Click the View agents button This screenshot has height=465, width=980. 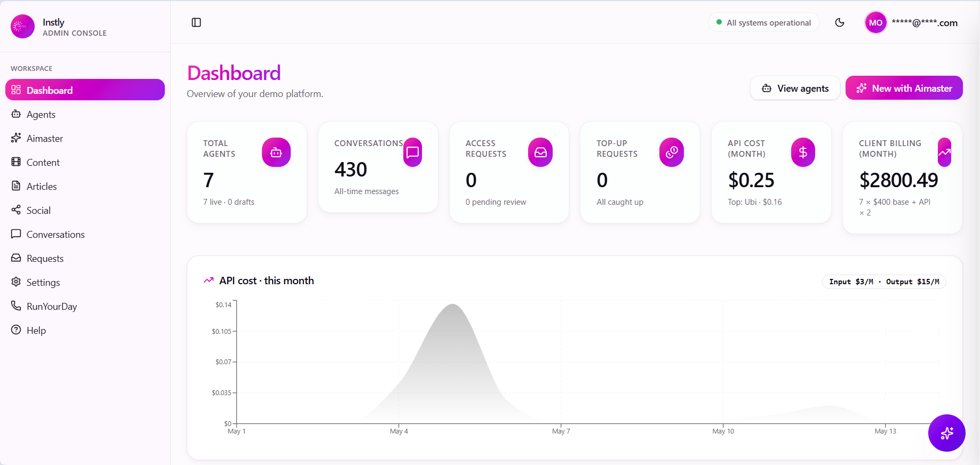(x=795, y=88)
